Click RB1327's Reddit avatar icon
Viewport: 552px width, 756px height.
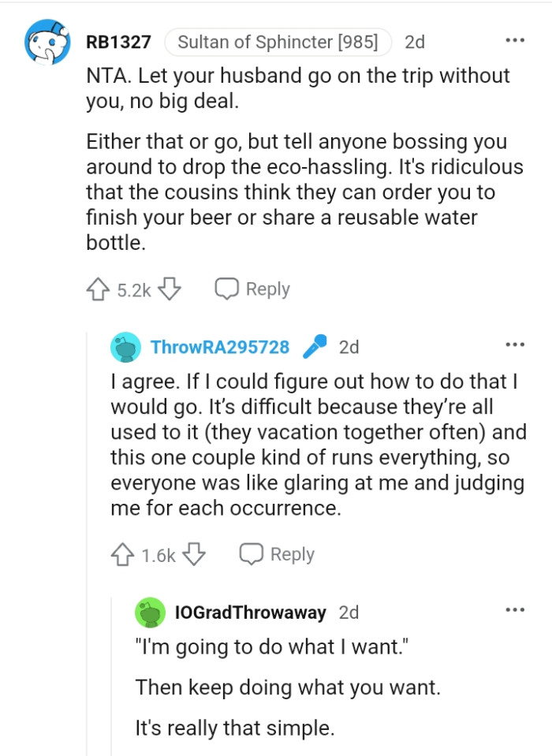click(46, 43)
